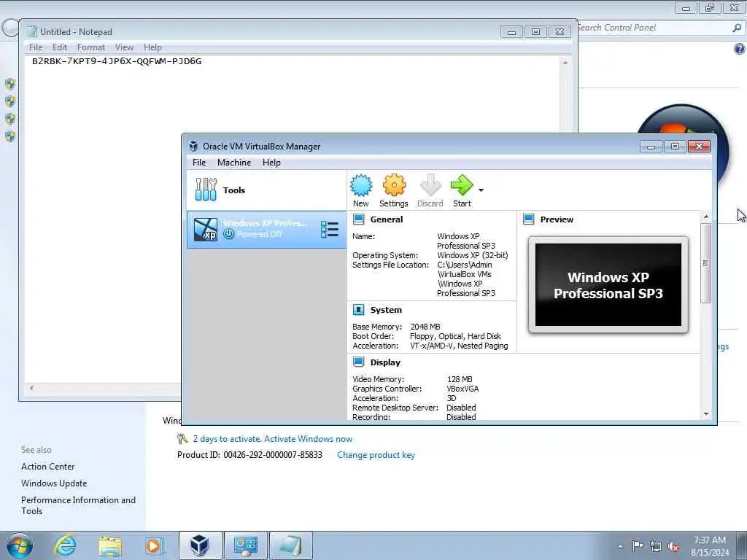Viewport: 747px width, 560px height.
Task: Switch to Notepad taskbar button
Action: [x=290, y=545]
